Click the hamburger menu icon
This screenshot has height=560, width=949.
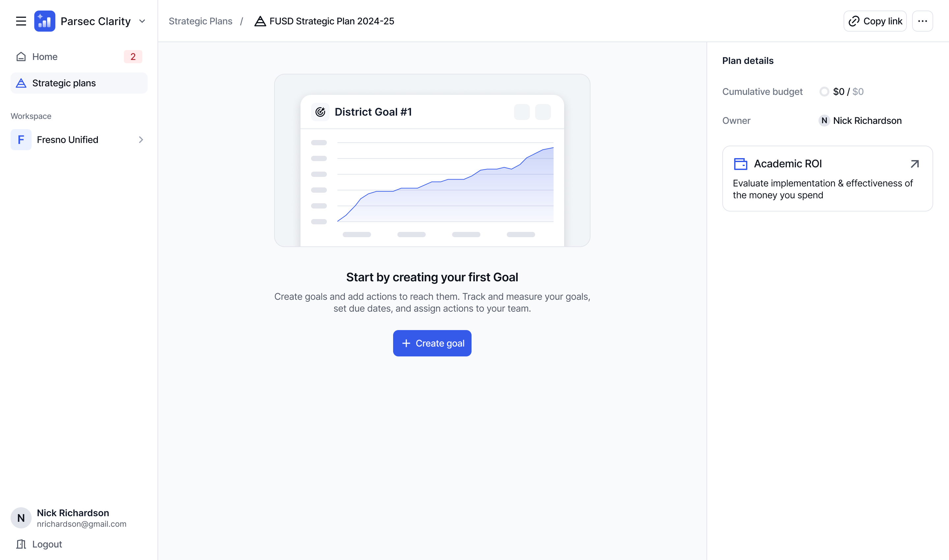21,21
